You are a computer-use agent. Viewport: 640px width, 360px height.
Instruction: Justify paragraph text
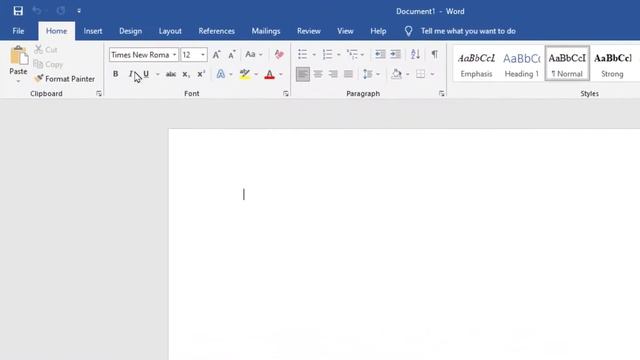[x=348, y=74]
